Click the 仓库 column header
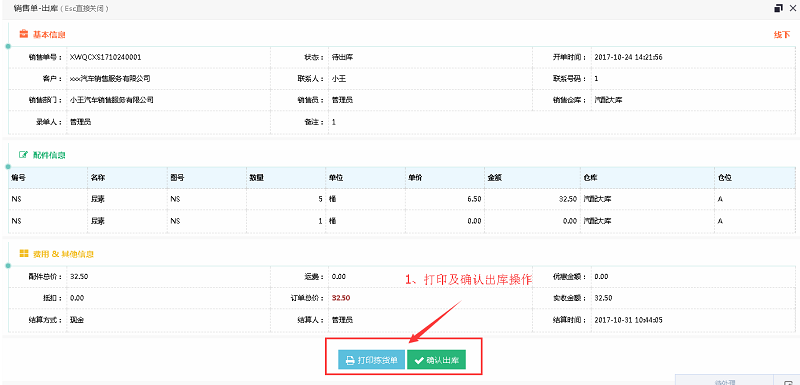The image size is (800, 385). (x=591, y=177)
